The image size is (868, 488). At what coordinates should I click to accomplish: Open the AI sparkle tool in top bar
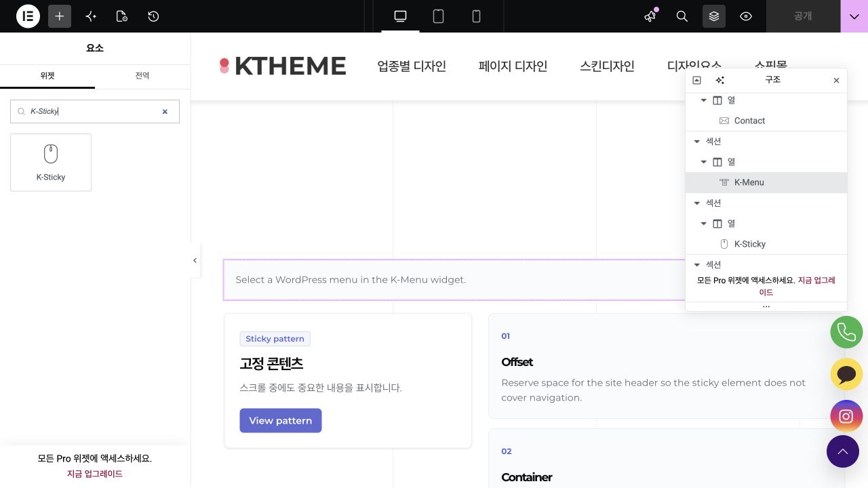(91, 16)
